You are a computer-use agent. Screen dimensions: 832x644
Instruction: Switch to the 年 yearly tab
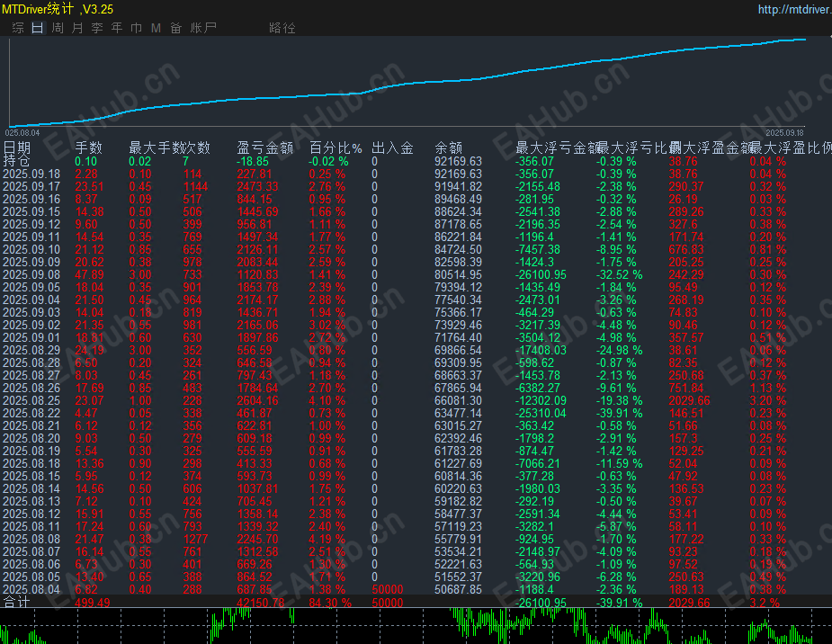tap(117, 28)
